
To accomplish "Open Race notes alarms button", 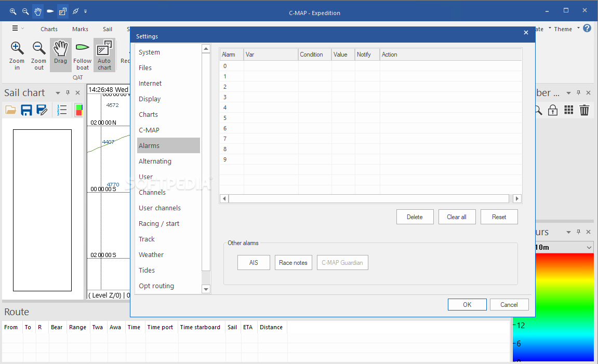I will click(293, 263).
